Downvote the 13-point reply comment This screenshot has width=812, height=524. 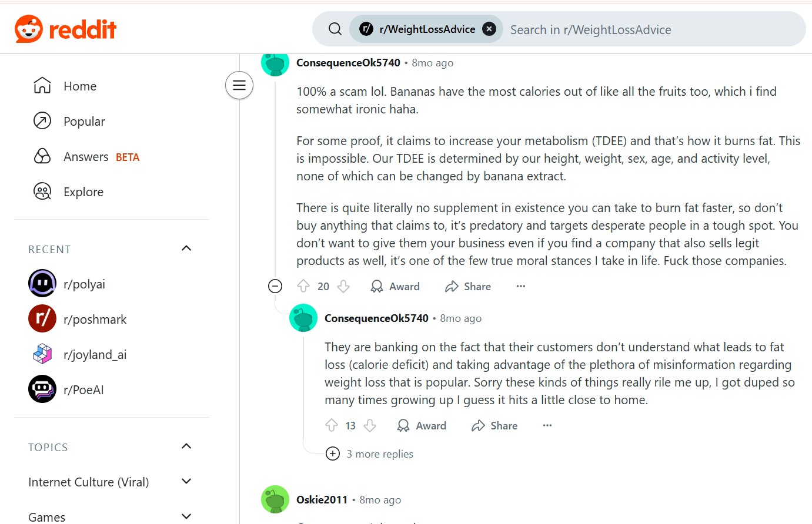pos(370,426)
